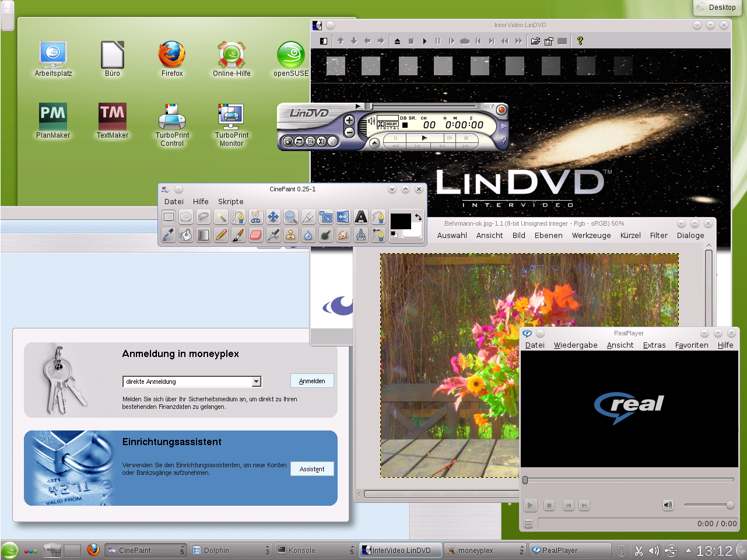This screenshot has width=747, height=560.
Task: Open the Wiedergabe menu in RealPlayer
Action: 576,345
